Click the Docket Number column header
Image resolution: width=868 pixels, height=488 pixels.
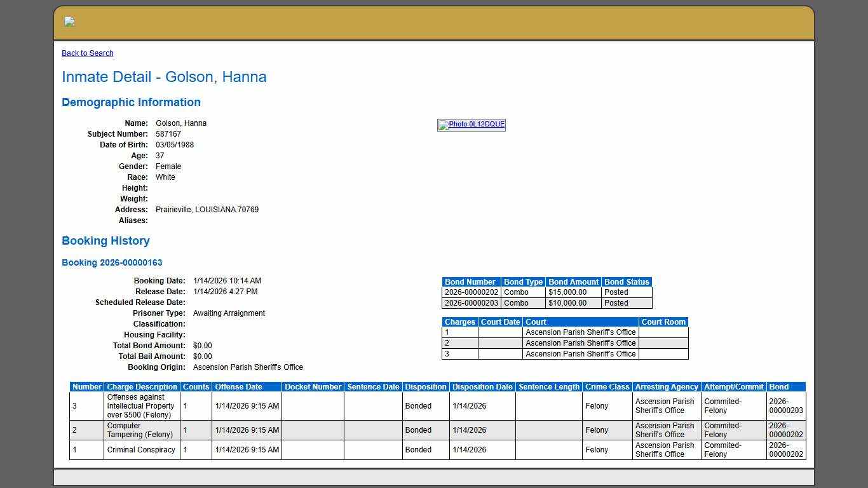pos(313,387)
